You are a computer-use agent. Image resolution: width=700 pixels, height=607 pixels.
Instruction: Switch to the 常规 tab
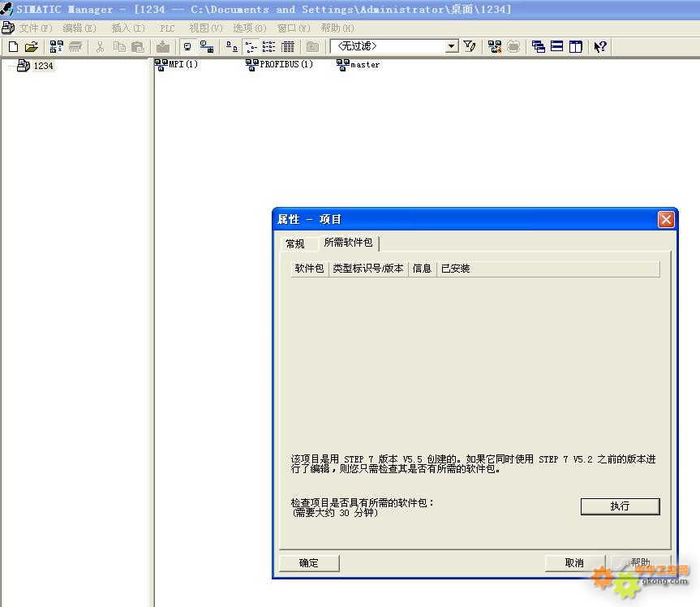295,244
